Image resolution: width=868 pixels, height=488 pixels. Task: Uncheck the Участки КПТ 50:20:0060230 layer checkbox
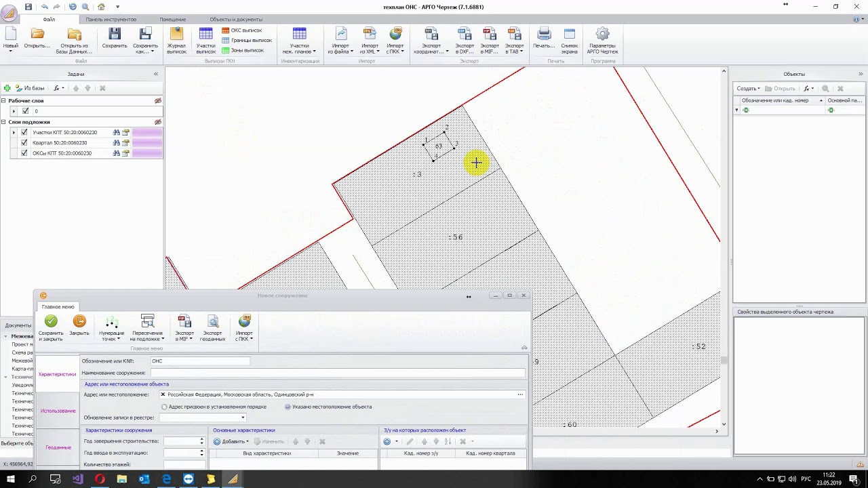click(24, 133)
